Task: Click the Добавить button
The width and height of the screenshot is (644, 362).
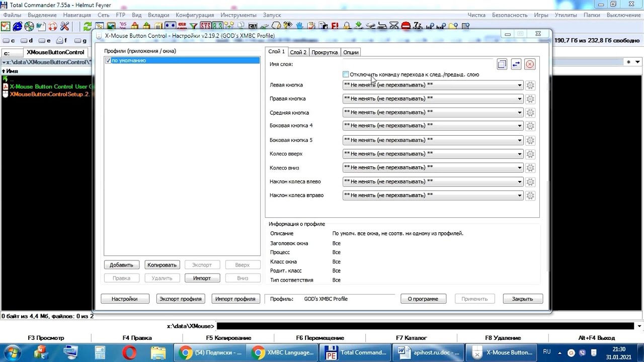Action: [121, 265]
